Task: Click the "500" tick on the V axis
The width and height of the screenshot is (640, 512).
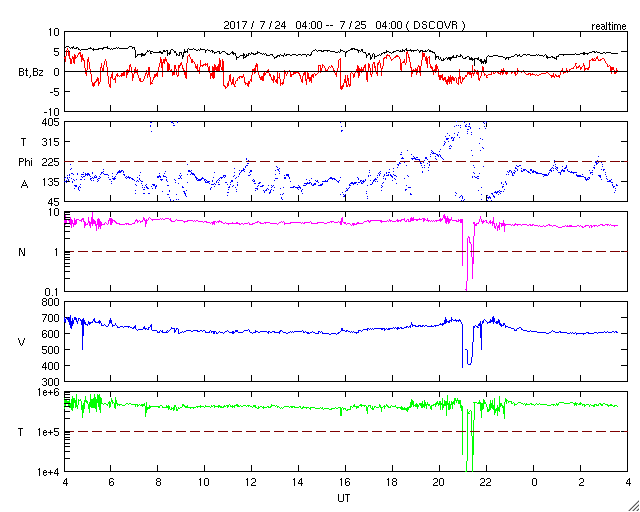Action: point(52,350)
